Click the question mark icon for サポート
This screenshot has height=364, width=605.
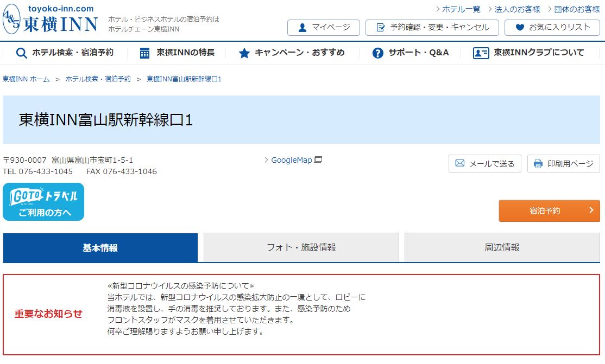point(378,53)
